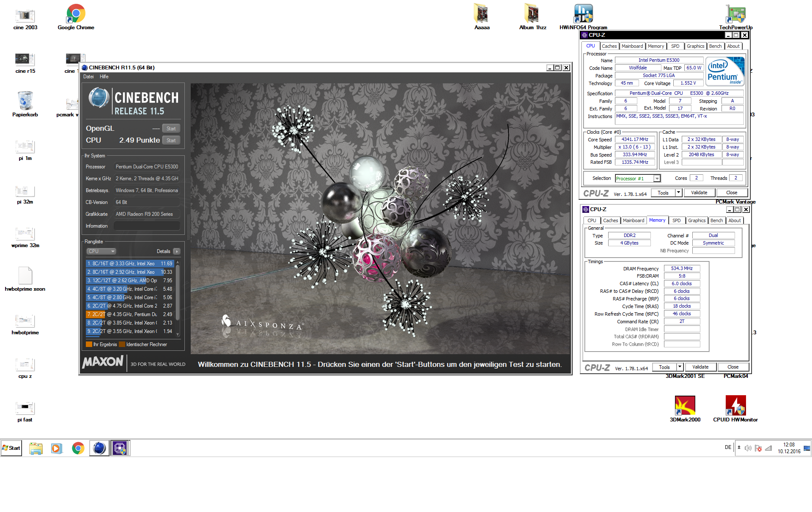Click the network signal tray icon

pyautogui.click(x=768, y=448)
